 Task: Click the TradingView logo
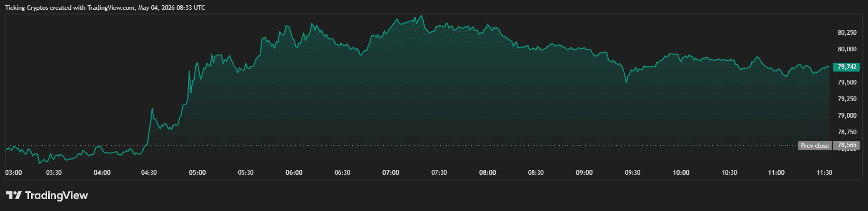(47, 195)
